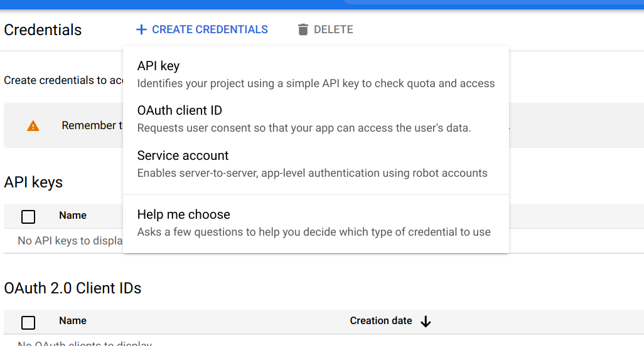This screenshot has height=346, width=644.
Task: Click the Credentials page title
Action: pyautogui.click(x=43, y=30)
